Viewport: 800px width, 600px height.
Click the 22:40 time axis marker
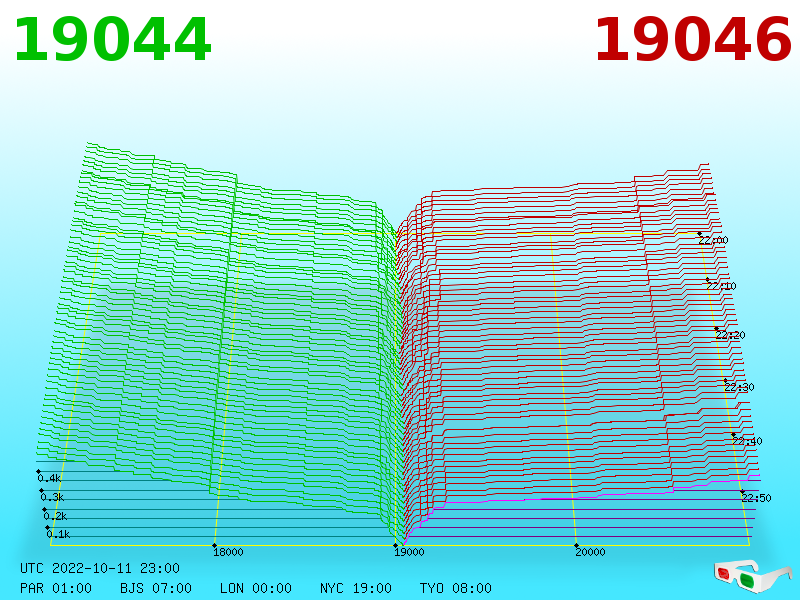pyautogui.click(x=747, y=441)
